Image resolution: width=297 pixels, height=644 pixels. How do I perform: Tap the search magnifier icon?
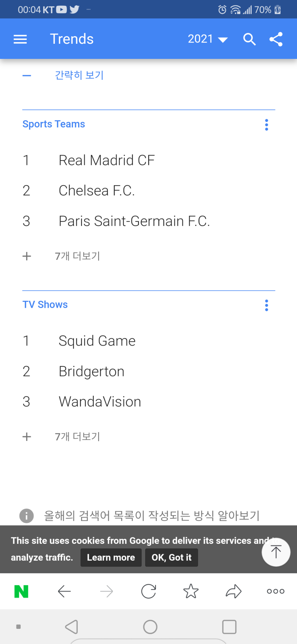coord(249,39)
